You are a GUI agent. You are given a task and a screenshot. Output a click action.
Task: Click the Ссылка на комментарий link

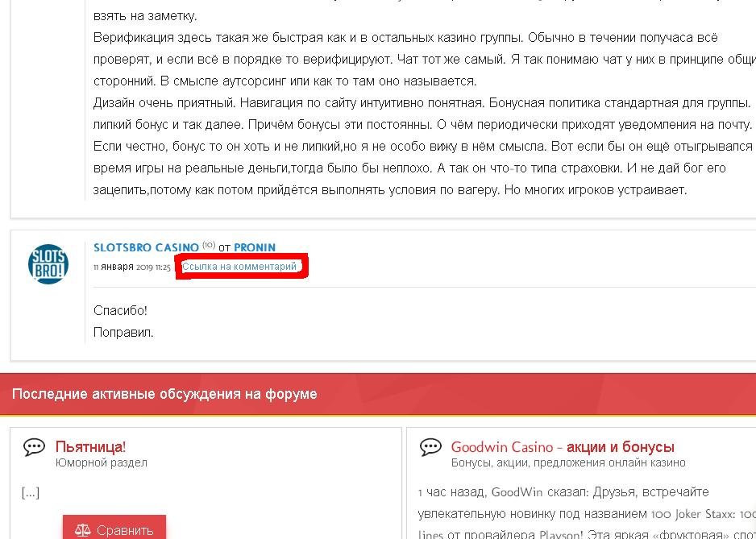pos(239,267)
